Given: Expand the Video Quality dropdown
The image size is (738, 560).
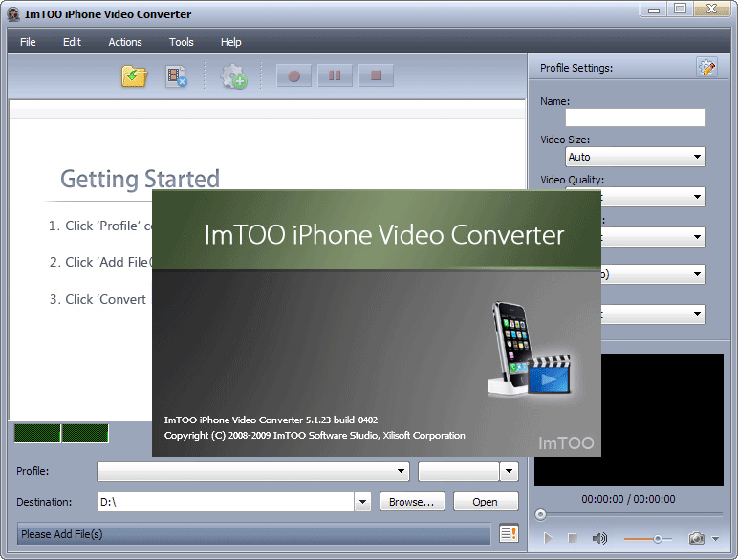Looking at the screenshot, I should pyautogui.click(x=697, y=197).
